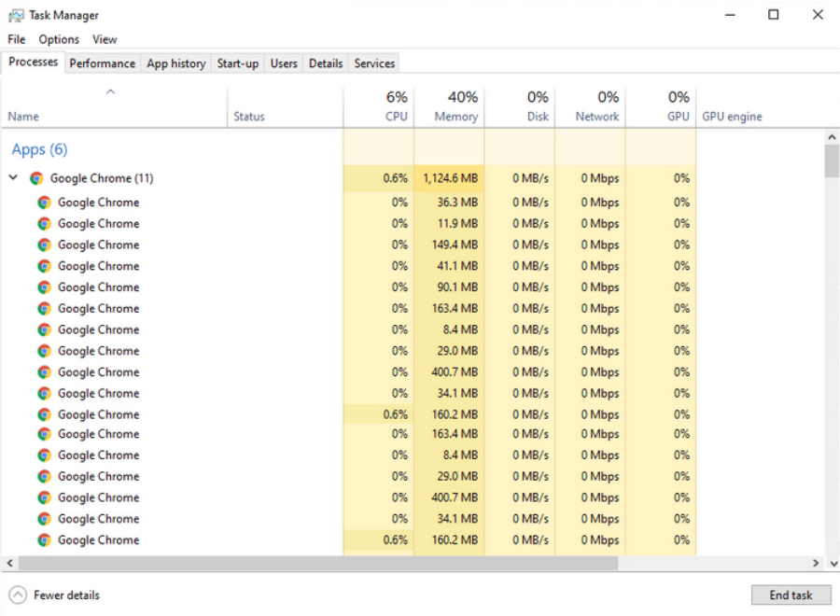This screenshot has height=616, width=840.
Task: Click the Task Manager title bar icon
Action: click(16, 15)
